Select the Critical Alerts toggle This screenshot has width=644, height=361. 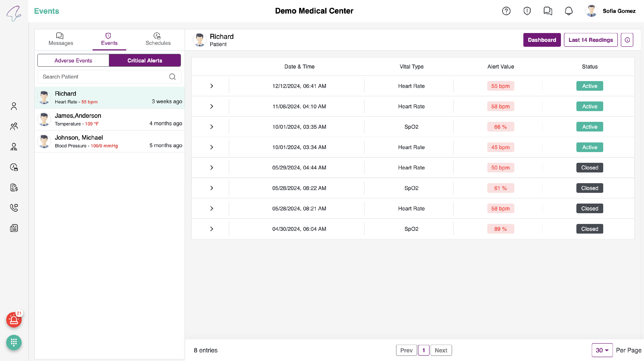tap(145, 60)
